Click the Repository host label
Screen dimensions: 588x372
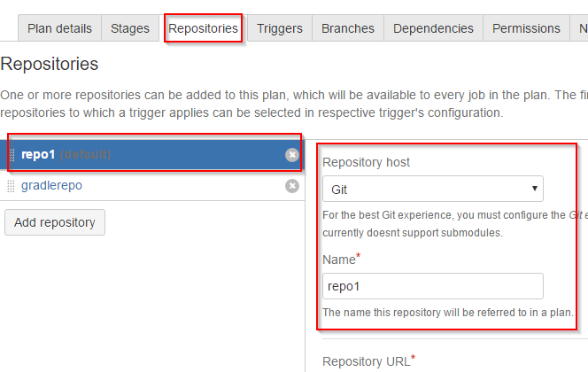pyautogui.click(x=366, y=162)
